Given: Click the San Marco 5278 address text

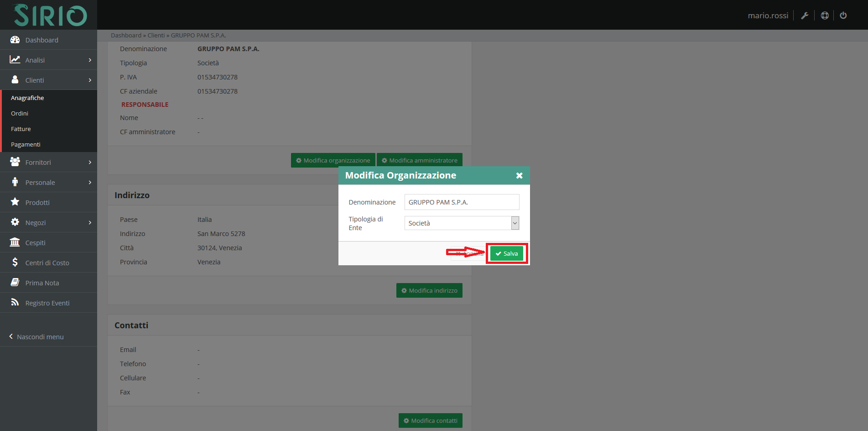Looking at the screenshot, I should [x=221, y=234].
